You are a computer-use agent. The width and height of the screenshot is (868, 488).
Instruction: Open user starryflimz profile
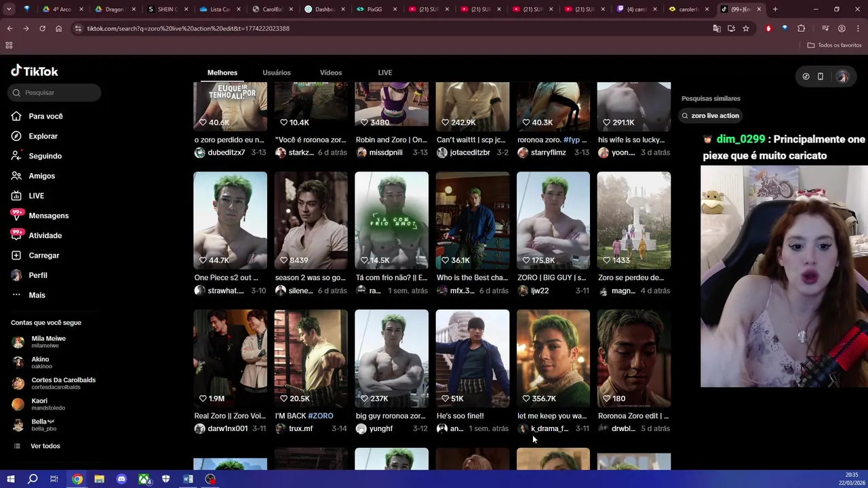coord(548,152)
